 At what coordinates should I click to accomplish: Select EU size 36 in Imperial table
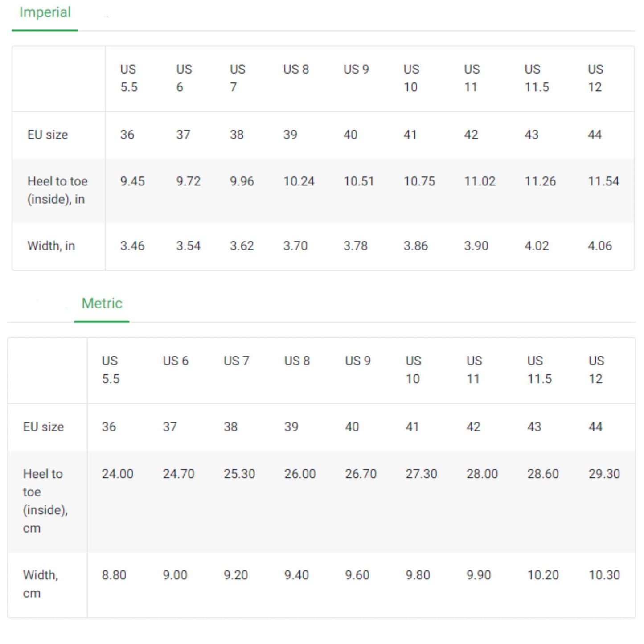(x=128, y=135)
